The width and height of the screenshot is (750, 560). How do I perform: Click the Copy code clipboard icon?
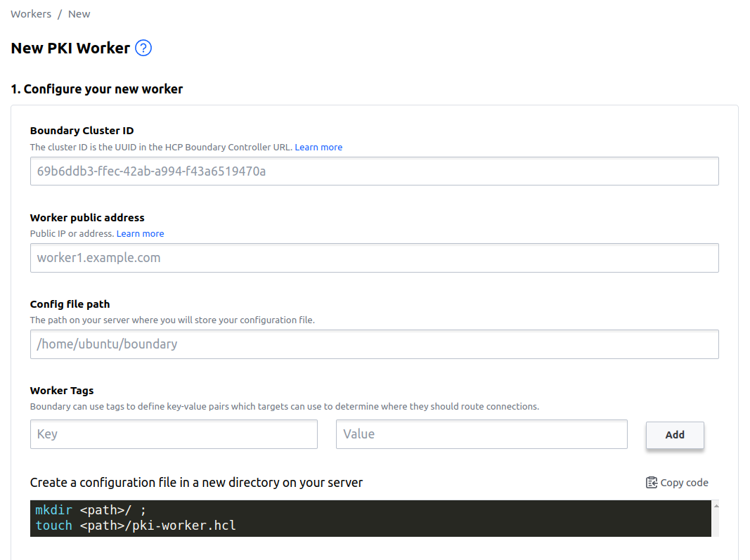point(652,483)
